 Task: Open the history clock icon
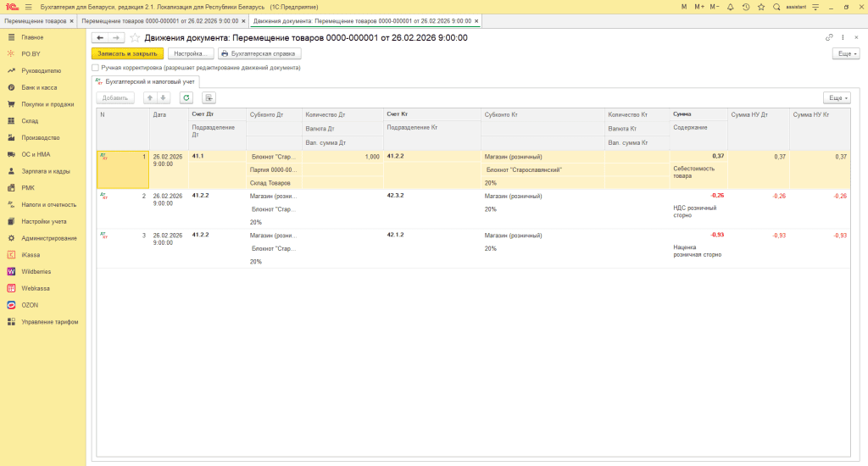748,7
